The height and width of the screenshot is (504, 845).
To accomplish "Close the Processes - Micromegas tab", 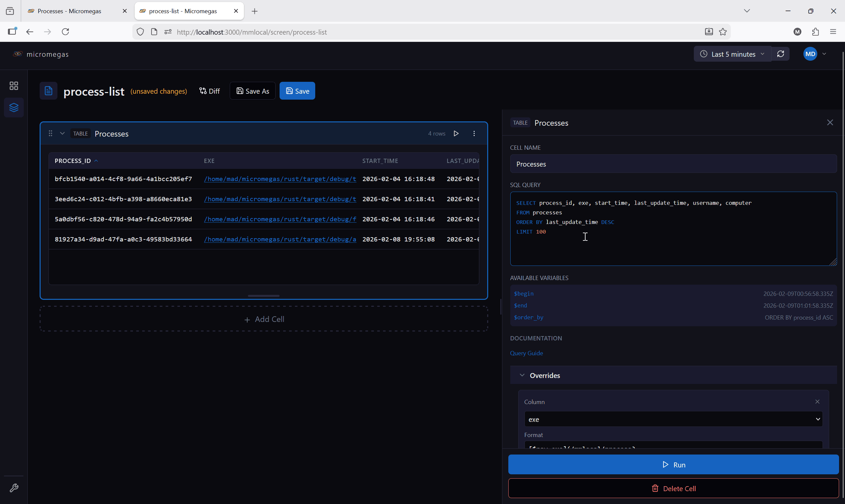I will [125, 11].
